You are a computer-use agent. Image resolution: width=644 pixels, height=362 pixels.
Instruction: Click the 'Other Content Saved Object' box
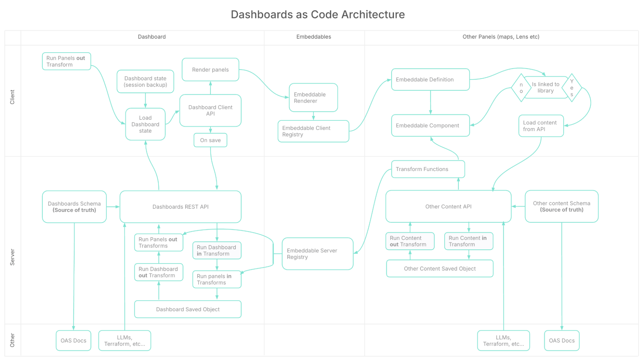pos(440,269)
